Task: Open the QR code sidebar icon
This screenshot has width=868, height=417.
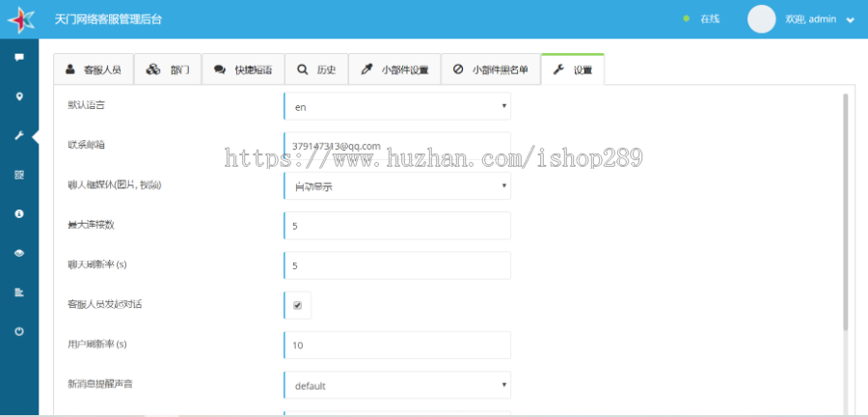Action: (19, 175)
